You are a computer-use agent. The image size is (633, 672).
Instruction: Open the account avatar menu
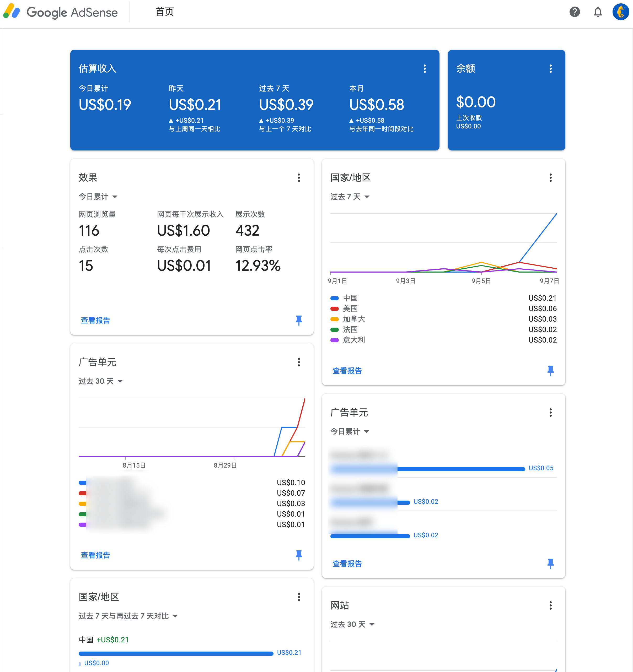[x=620, y=12]
